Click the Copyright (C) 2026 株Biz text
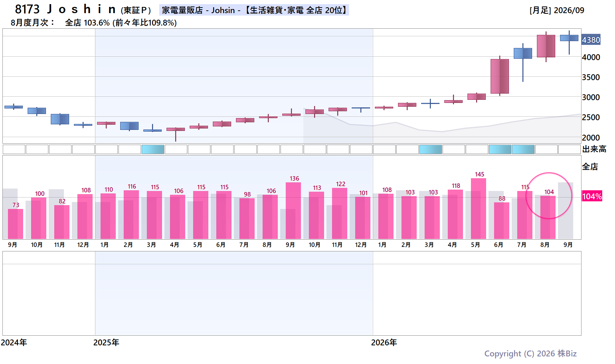 pyautogui.click(x=530, y=354)
